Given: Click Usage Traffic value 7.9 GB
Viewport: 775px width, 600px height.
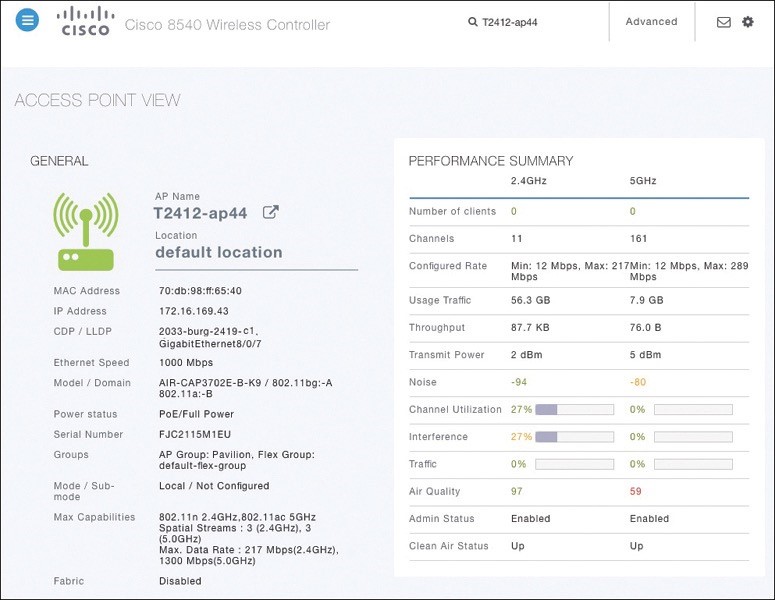Looking at the screenshot, I should 646,300.
